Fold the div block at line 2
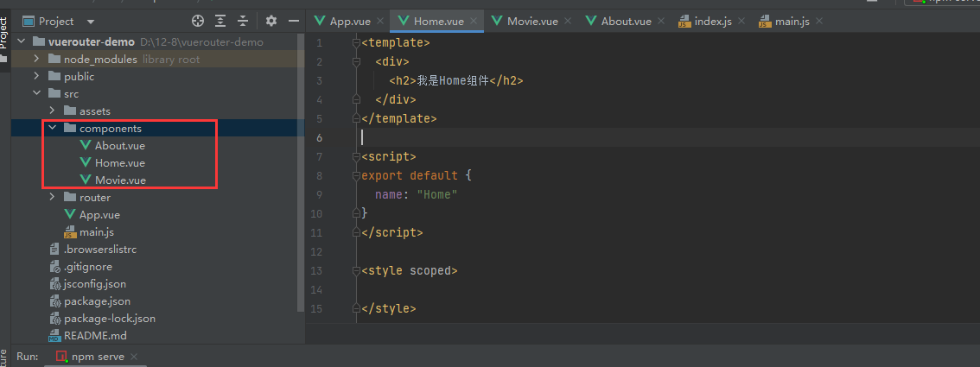 356,62
